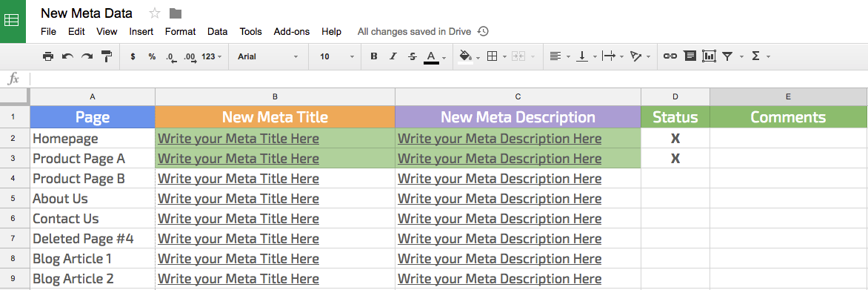
Task: Select the Deleted Page #4 cell
Action: (x=93, y=238)
